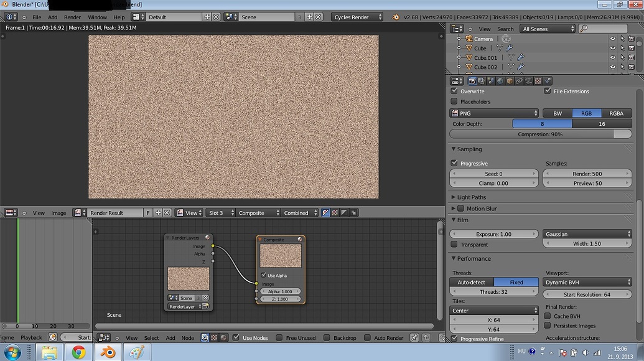
Task: Enable the Backdrop checkbox
Action: (x=327, y=337)
